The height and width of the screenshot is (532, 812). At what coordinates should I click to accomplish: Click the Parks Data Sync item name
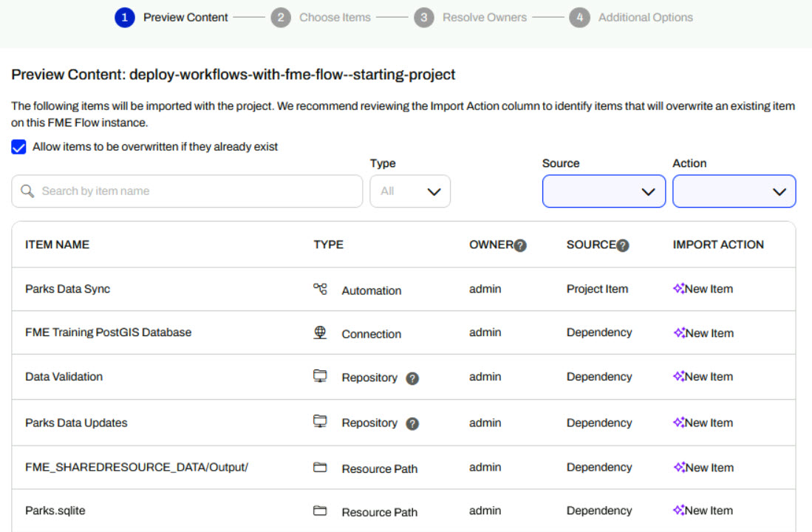coord(67,289)
